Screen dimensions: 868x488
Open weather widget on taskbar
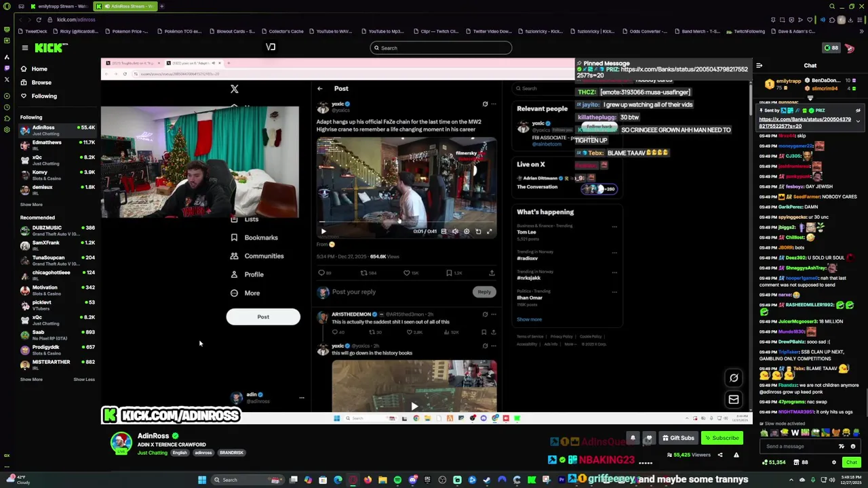tap(19, 480)
